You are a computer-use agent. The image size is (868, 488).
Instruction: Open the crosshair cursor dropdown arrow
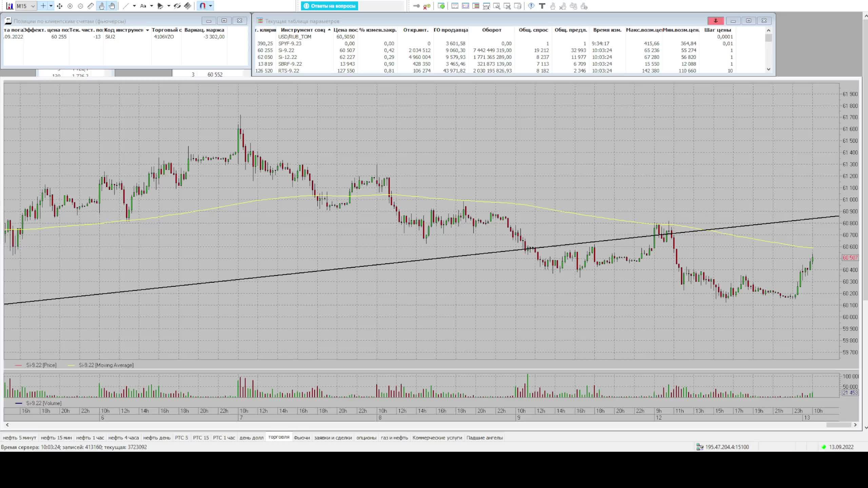pos(51,6)
